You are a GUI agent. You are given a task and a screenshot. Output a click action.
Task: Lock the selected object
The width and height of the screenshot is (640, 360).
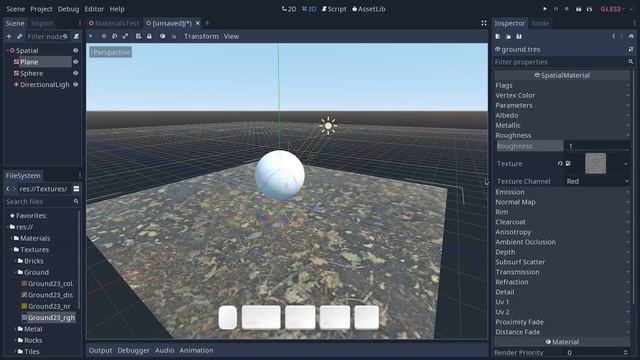tap(149, 36)
